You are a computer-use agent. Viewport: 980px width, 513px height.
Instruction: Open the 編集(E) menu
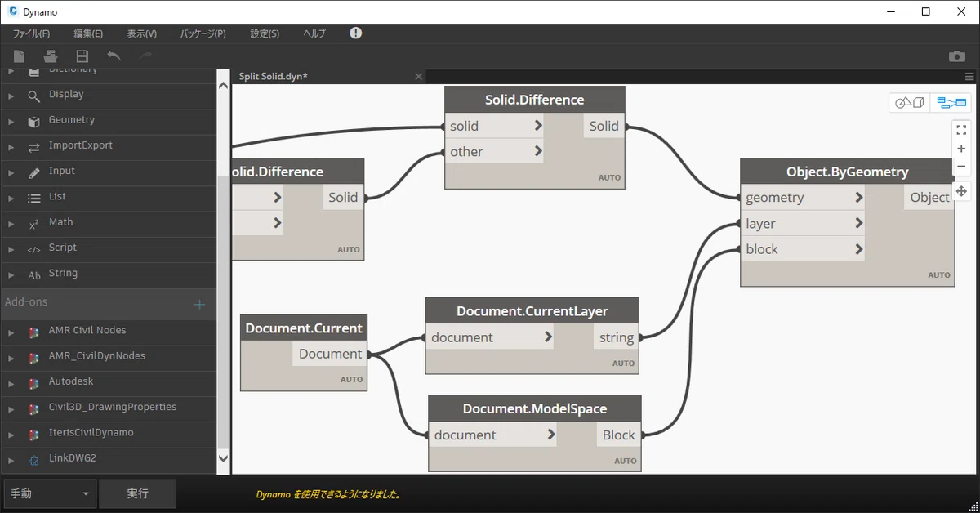[x=88, y=33]
